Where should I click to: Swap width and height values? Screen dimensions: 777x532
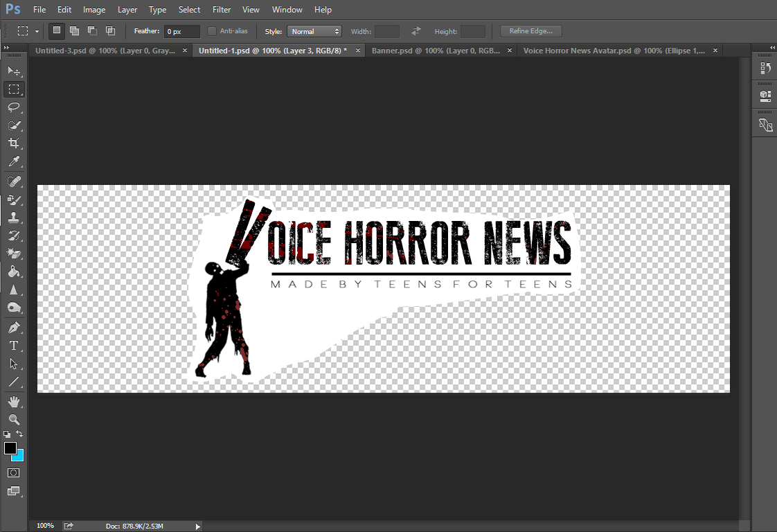point(416,31)
